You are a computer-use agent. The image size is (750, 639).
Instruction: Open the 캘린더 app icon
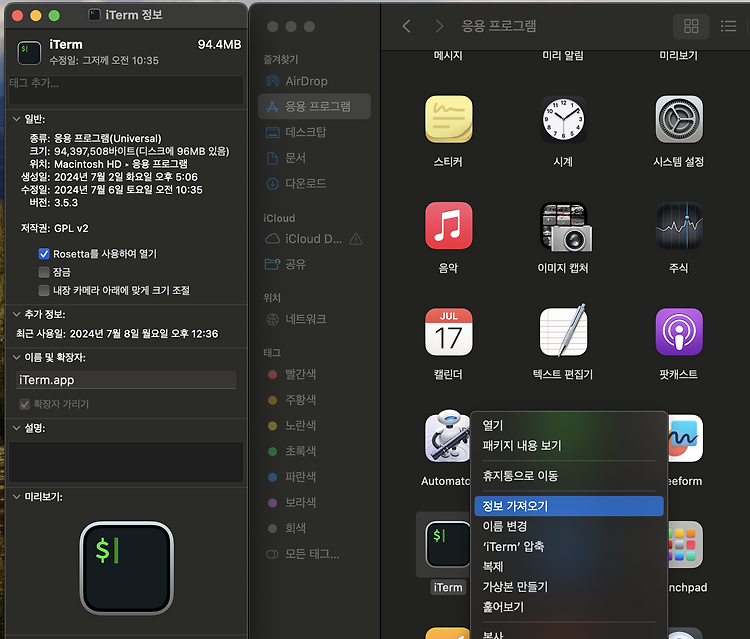click(448, 331)
